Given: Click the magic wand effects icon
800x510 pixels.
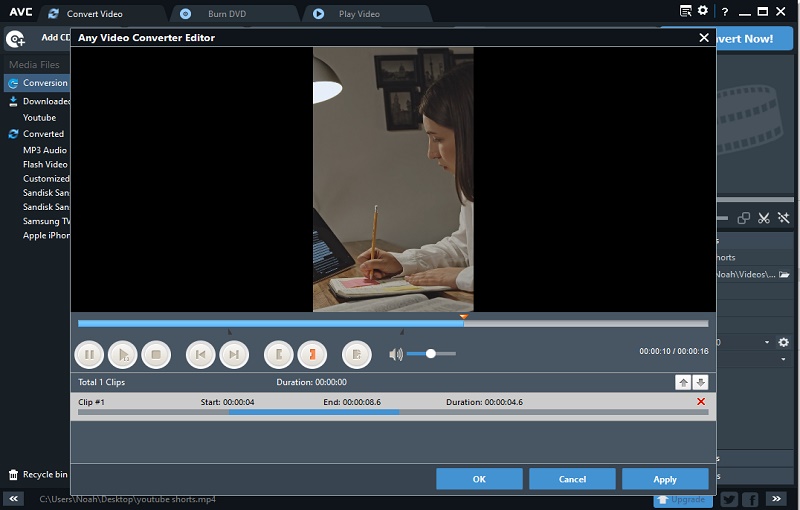Looking at the screenshot, I should coord(783,218).
